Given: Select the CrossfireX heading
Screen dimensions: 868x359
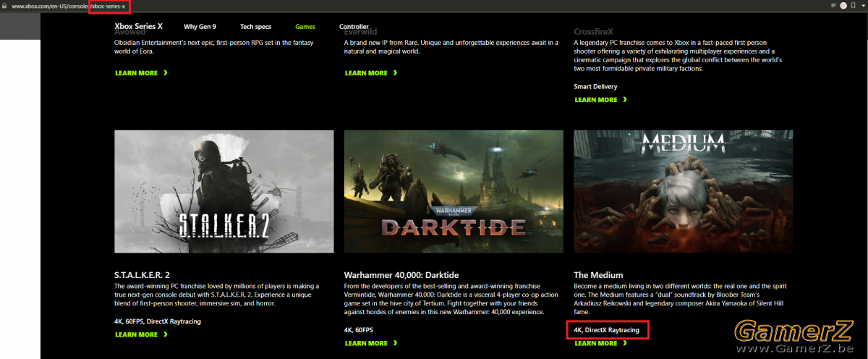Looking at the screenshot, I should click(x=593, y=32).
